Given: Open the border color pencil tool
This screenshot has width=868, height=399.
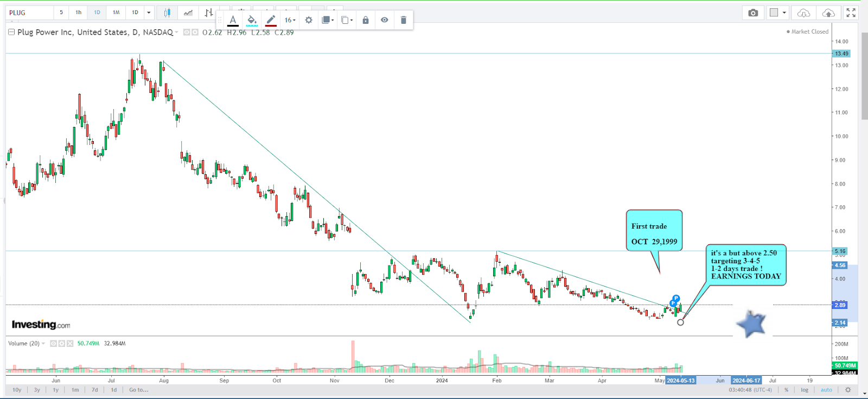Looking at the screenshot, I should (x=271, y=20).
